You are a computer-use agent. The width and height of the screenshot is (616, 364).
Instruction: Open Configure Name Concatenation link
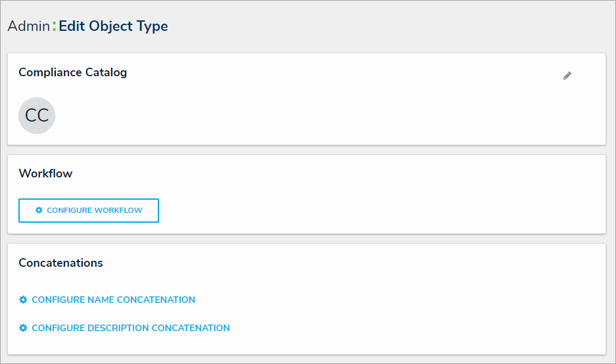click(x=113, y=300)
